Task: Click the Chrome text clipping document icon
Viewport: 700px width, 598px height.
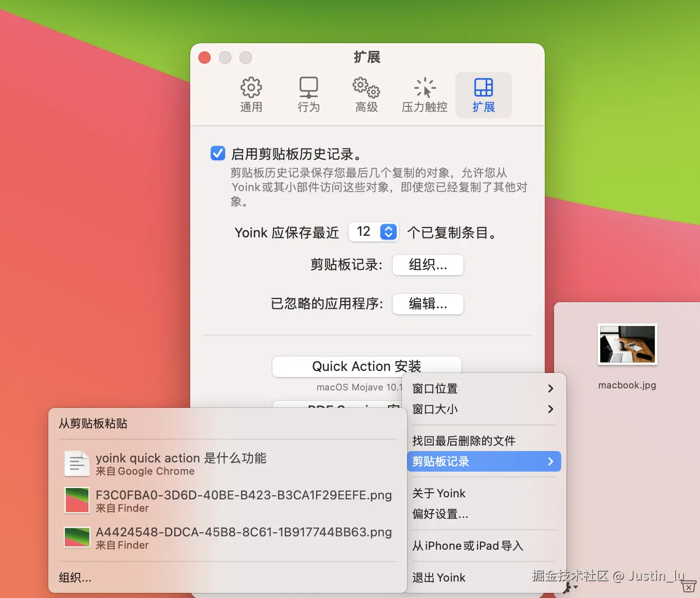Action: point(77,463)
